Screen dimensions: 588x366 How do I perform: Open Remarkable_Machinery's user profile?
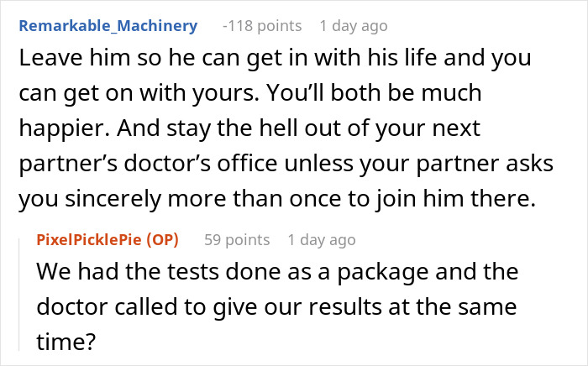coord(108,25)
